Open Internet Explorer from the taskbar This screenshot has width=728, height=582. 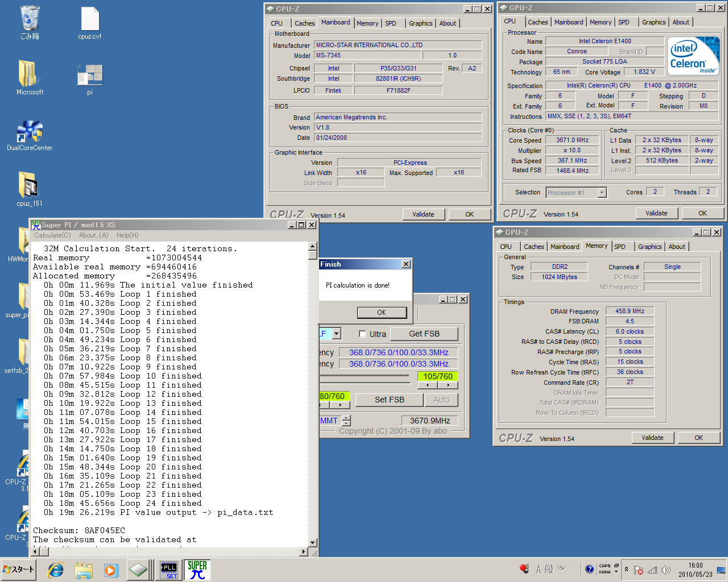[x=56, y=570]
